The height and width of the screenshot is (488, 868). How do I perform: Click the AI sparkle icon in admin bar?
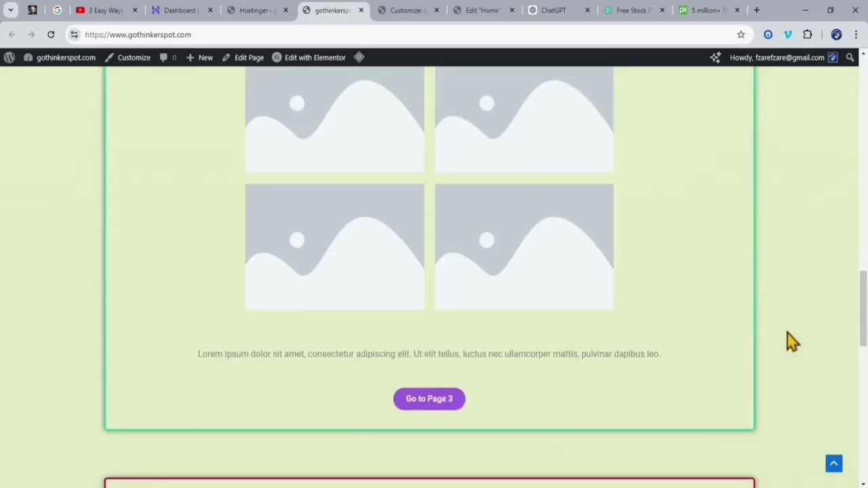point(715,58)
